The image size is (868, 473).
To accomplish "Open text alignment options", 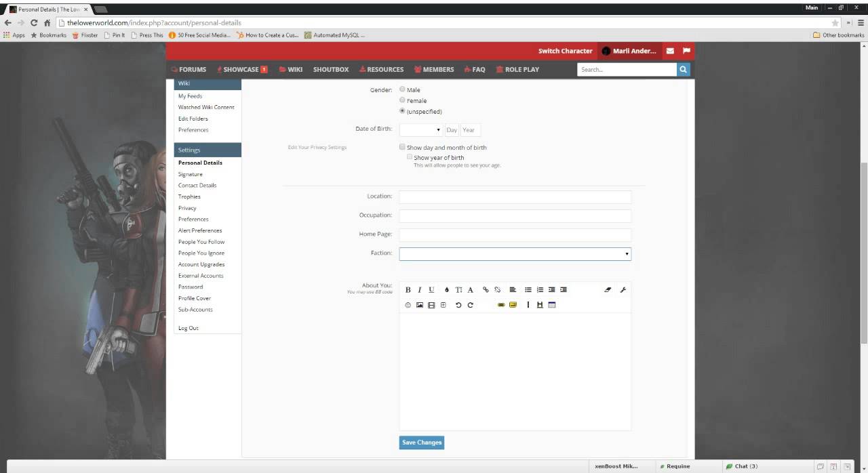I will click(513, 289).
